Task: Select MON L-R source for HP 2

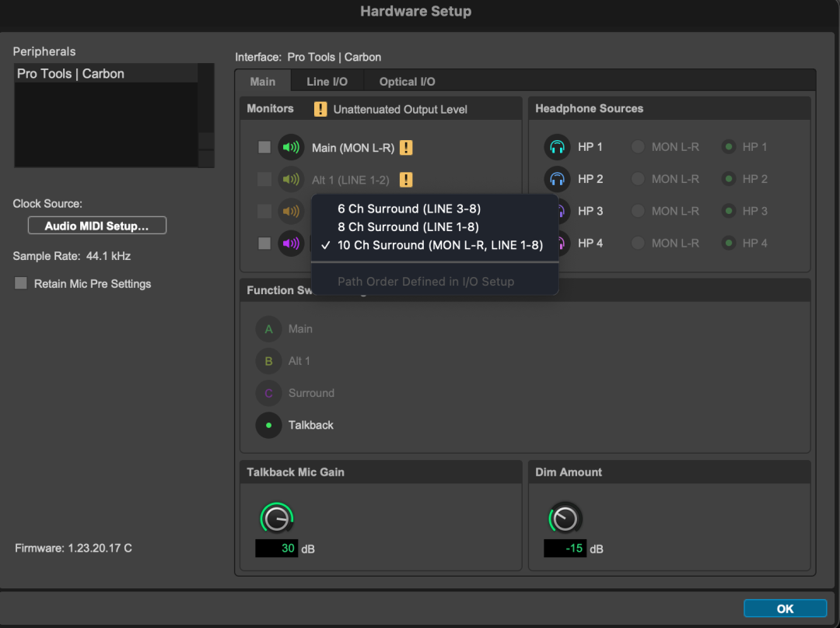Action: [x=638, y=179]
